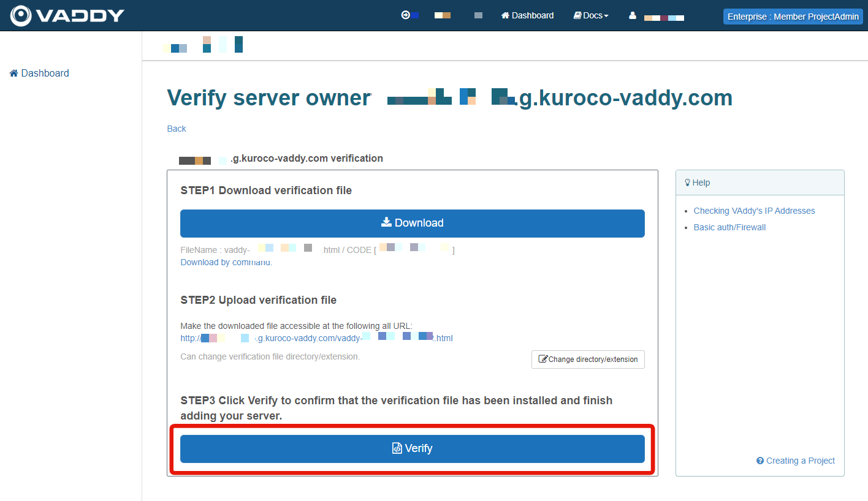This screenshot has width=868, height=501.
Task: Click Verify to confirm server ownership
Action: click(413, 449)
